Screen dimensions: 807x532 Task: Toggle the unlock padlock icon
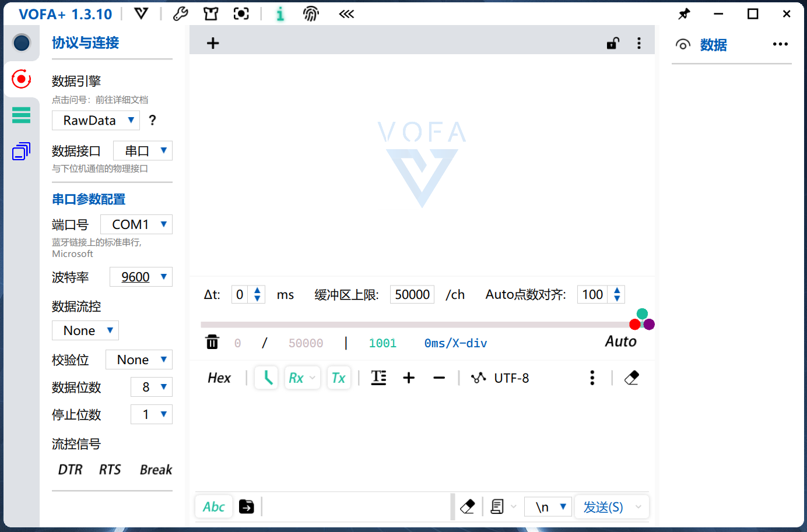click(x=612, y=43)
